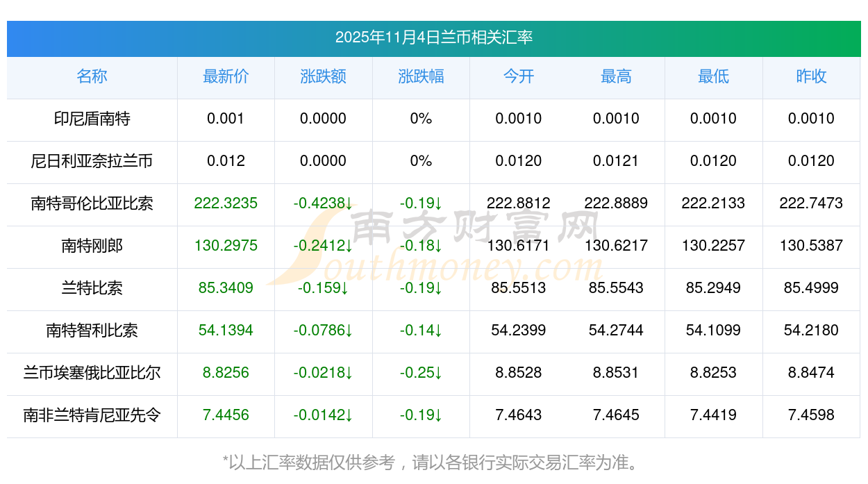868x484 pixels.
Task: Open the 兰币埃塞俄比亚比尔 row name
Action: pos(92,374)
